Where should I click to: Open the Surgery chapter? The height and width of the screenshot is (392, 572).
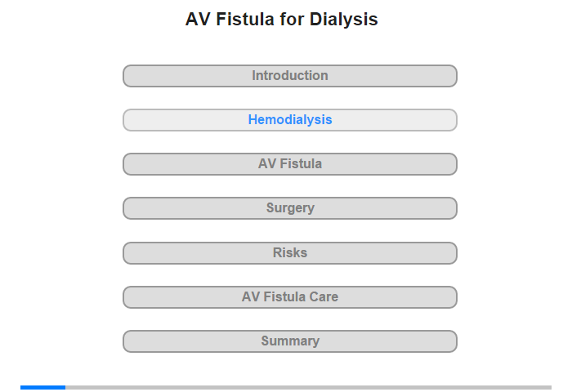pos(290,208)
